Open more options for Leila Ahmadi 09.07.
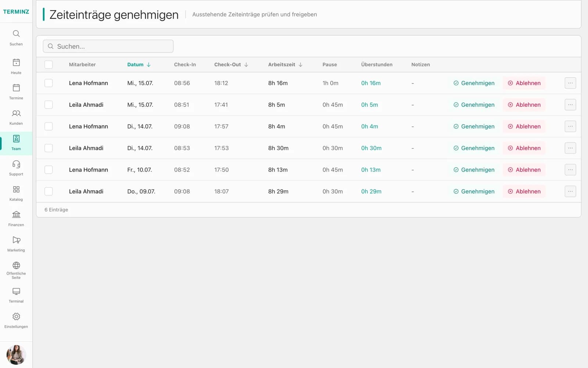Image resolution: width=588 pixels, height=368 pixels. 570,191
